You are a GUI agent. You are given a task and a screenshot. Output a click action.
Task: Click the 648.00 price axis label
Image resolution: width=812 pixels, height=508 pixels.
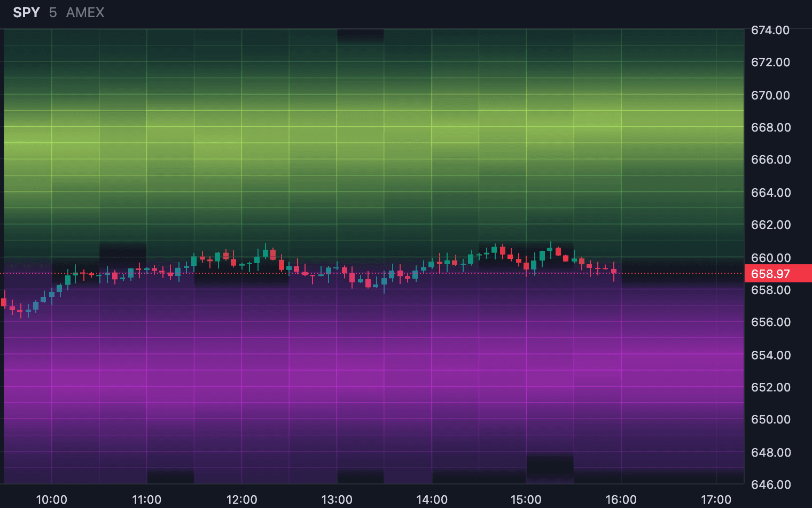770,452
